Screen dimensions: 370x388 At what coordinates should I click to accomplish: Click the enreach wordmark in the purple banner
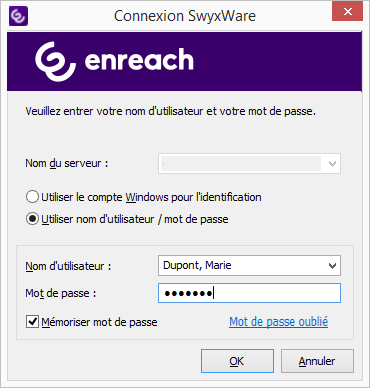point(139,59)
